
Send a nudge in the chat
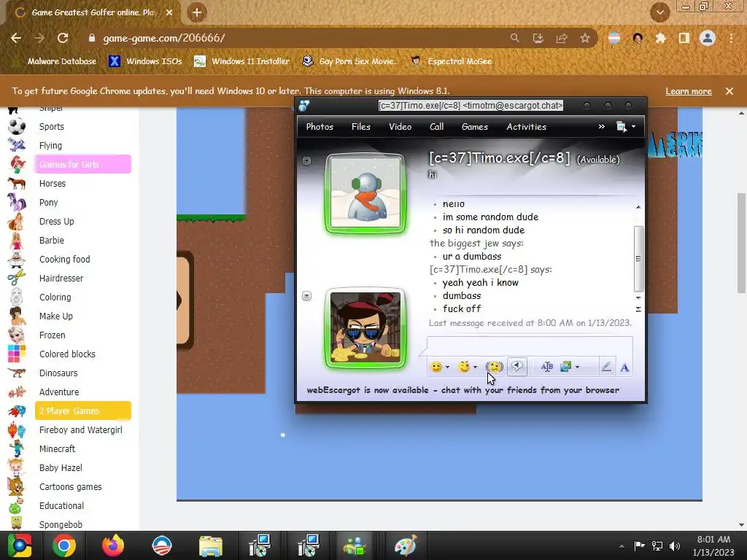pos(494,367)
